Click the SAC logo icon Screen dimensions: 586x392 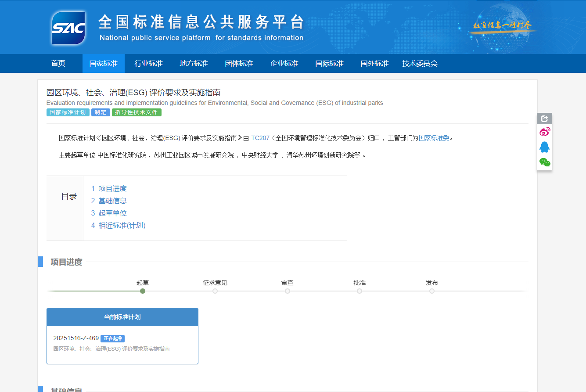click(x=68, y=28)
